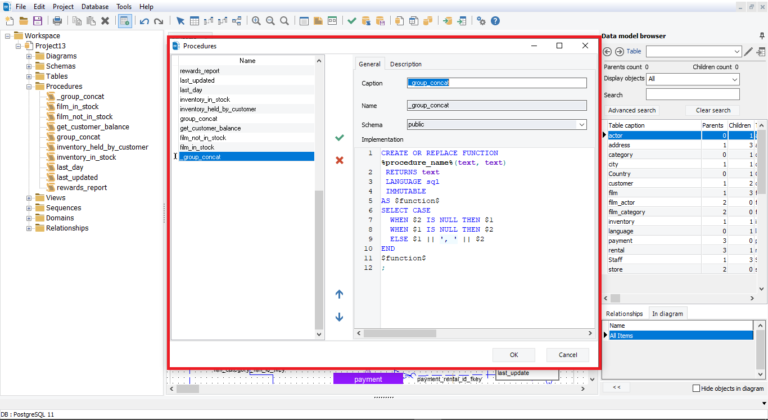Open the Schema dropdown showing public
768x420 pixels.
click(x=496, y=125)
